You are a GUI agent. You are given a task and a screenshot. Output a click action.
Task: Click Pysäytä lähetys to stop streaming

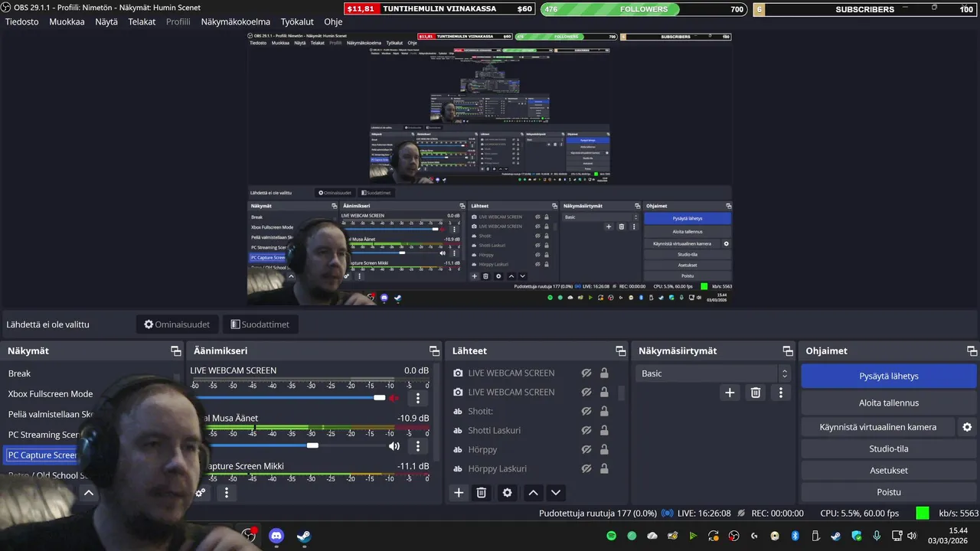click(x=889, y=376)
